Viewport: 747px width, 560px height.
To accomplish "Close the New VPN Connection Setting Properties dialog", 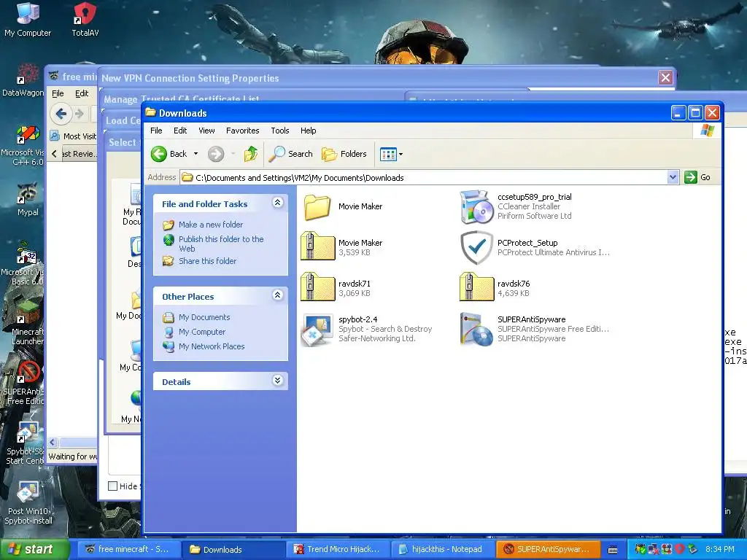I will 665,77.
